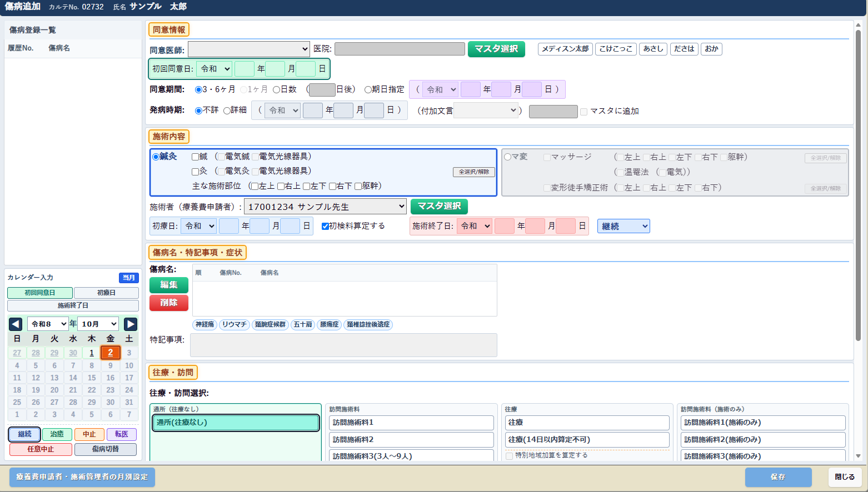868x492 pixels.
Task: Go to previous month in calendar
Action: point(16,324)
